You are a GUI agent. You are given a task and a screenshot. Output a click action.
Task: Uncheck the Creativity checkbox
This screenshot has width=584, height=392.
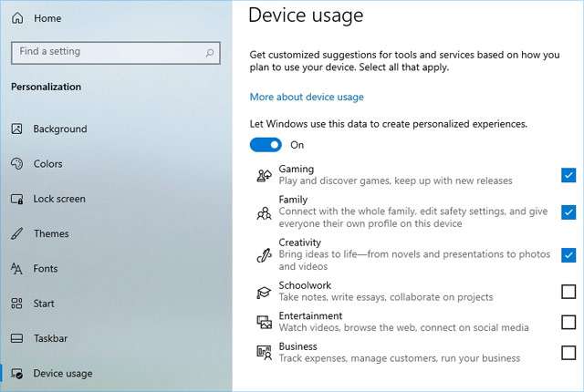[568, 254]
